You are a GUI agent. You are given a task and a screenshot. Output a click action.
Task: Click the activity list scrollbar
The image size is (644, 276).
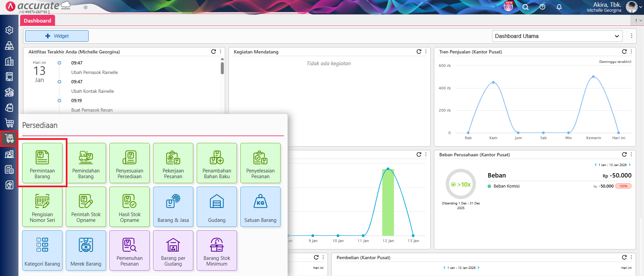click(x=222, y=68)
